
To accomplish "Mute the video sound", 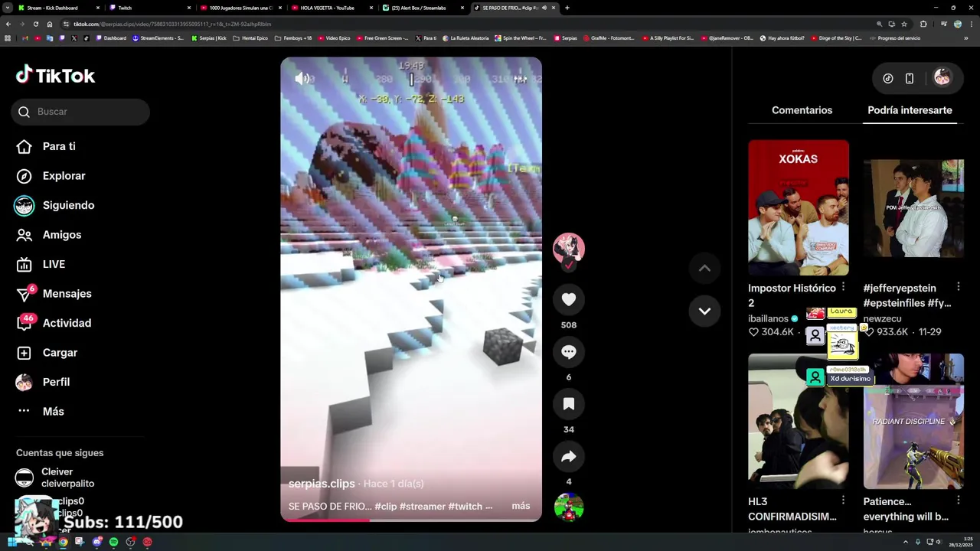I will [303, 78].
